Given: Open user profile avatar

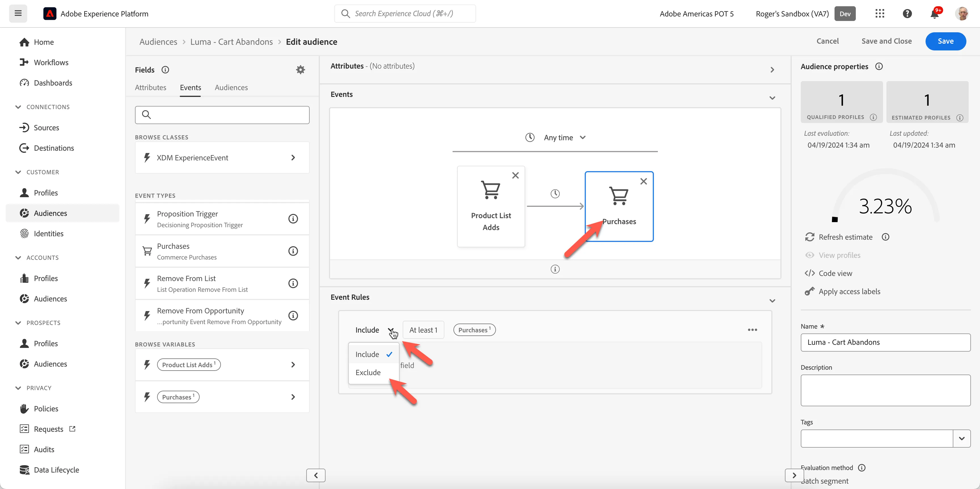Looking at the screenshot, I should coord(962,14).
